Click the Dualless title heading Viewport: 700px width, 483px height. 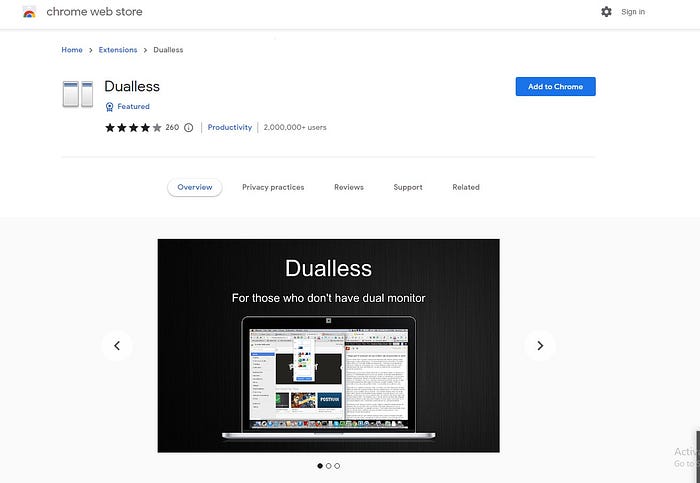point(132,86)
